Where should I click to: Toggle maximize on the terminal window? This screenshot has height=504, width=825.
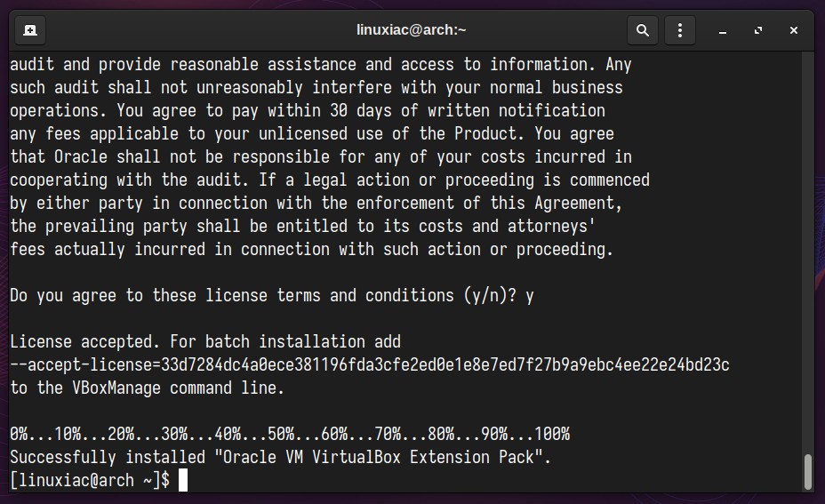pos(758,30)
